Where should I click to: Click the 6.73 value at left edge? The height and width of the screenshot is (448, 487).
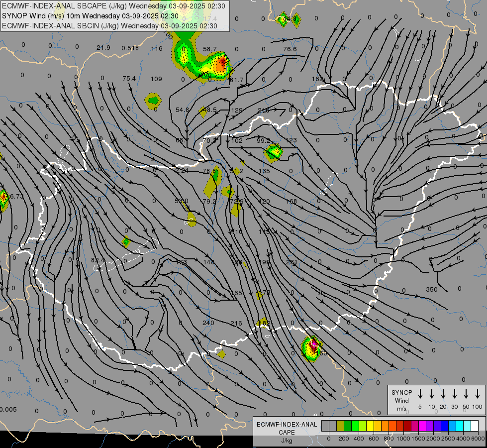click(x=16, y=196)
